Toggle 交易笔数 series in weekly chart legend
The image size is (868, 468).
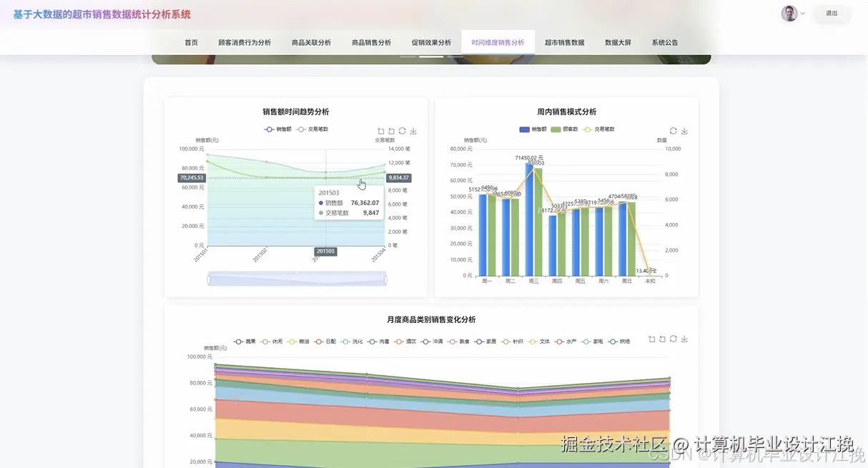(599, 129)
